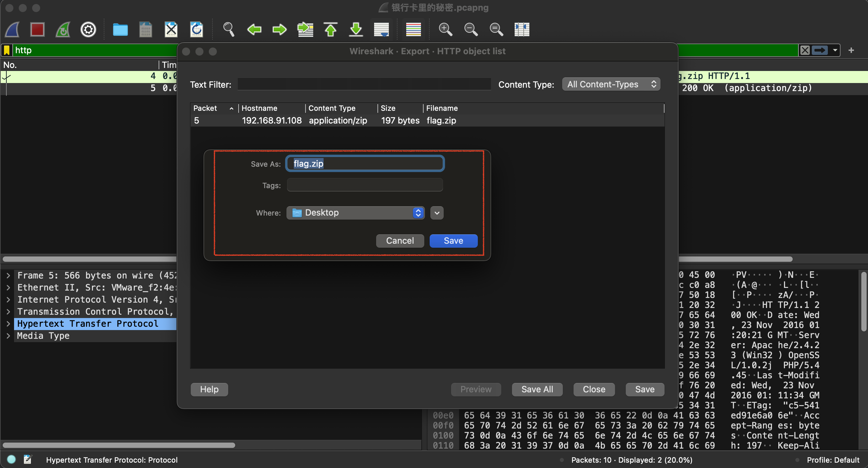Click the display filter bookmark icon
This screenshot has height=468, width=868.
coord(7,50)
